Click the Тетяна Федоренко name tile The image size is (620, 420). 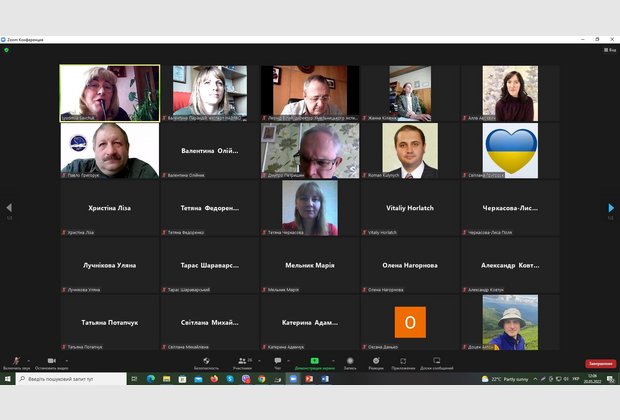click(x=210, y=208)
